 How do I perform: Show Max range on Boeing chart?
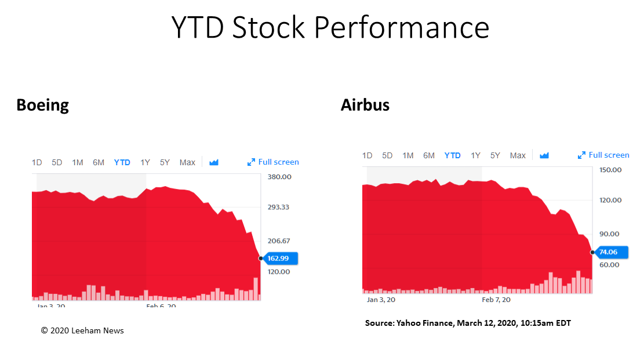point(187,162)
